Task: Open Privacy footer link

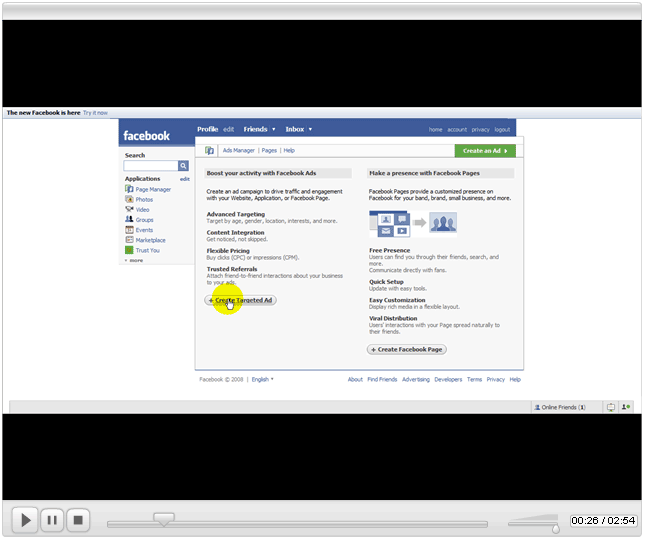Action: [498, 381]
